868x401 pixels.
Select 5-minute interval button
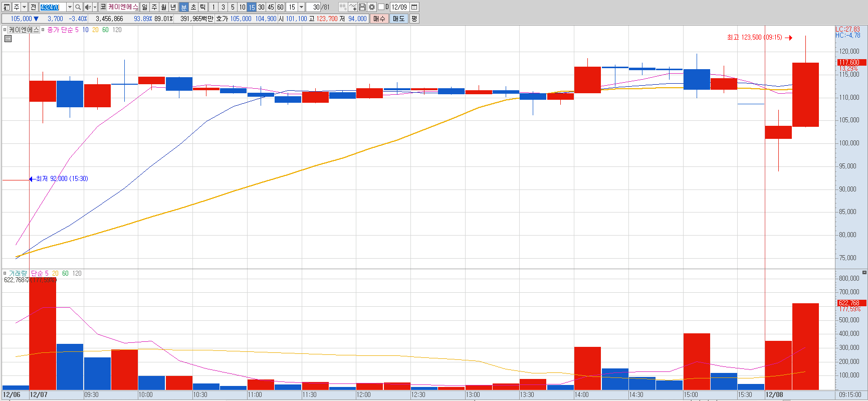pyautogui.click(x=233, y=7)
